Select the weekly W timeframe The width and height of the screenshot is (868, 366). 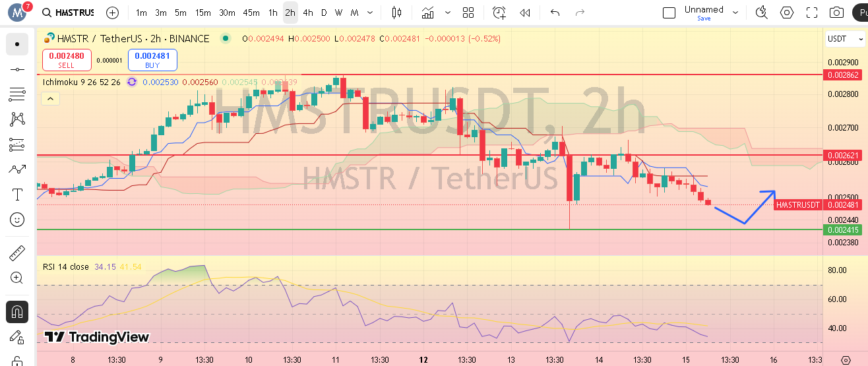point(338,13)
